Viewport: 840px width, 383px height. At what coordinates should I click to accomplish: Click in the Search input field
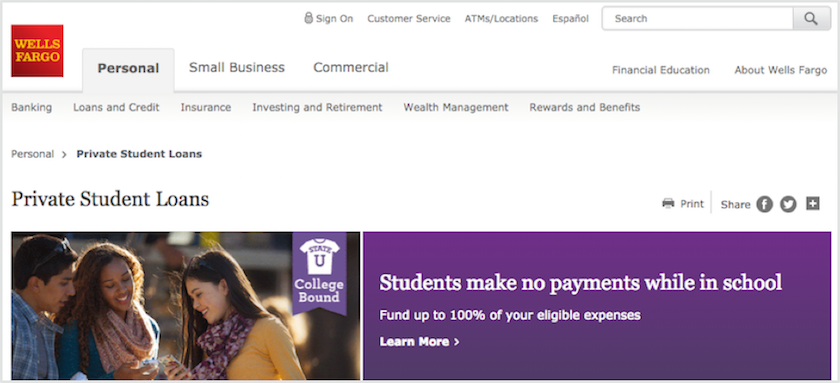[698, 19]
